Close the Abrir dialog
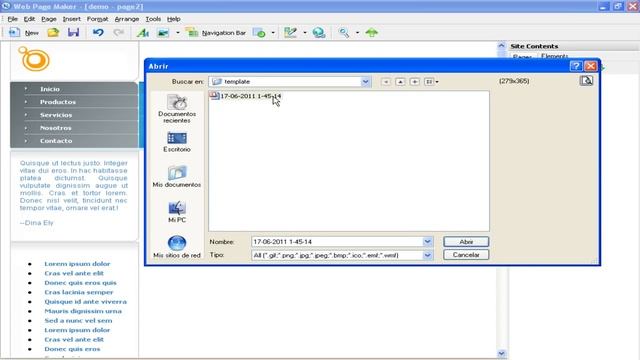640x360 pixels. tap(591, 66)
